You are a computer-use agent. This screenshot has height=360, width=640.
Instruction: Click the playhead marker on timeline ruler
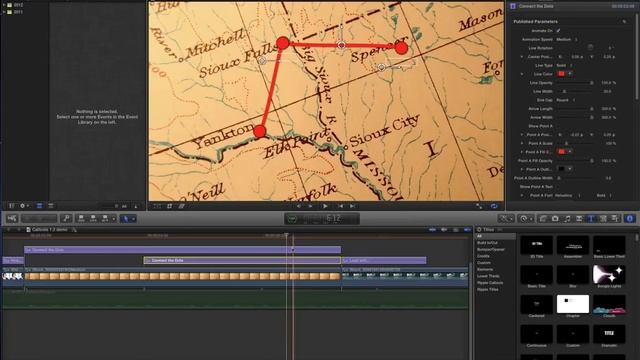pyautogui.click(x=287, y=236)
